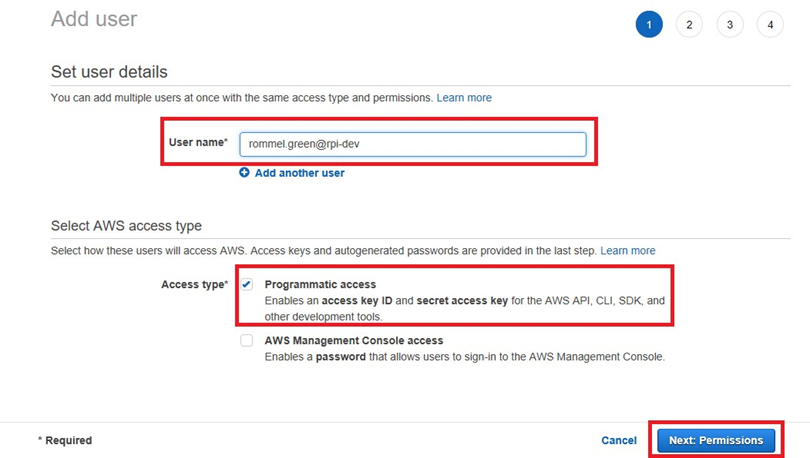Screen dimensions: 810x458
Task: Open Learn more under Set user details
Action: point(464,98)
